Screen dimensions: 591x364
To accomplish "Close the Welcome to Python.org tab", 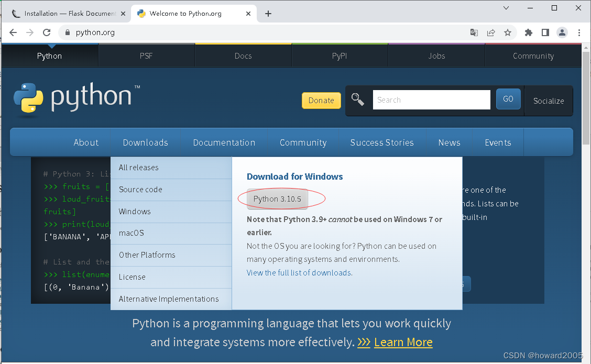I will click(248, 14).
